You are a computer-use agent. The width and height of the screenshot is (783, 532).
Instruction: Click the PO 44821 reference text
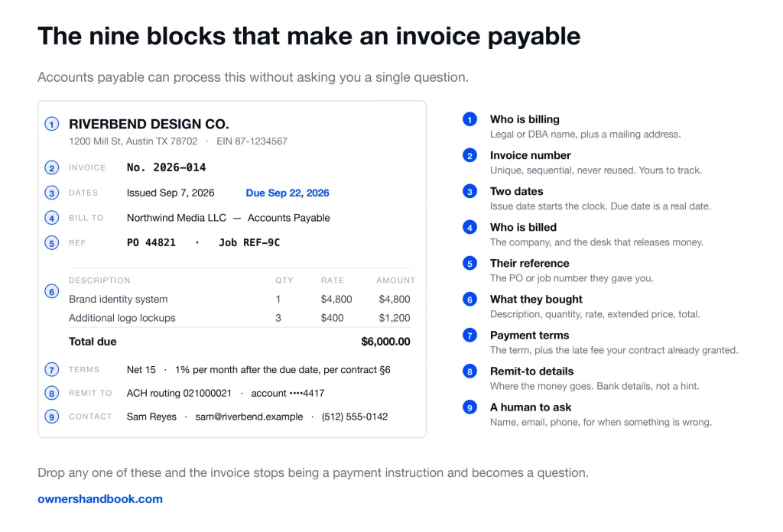click(x=151, y=243)
